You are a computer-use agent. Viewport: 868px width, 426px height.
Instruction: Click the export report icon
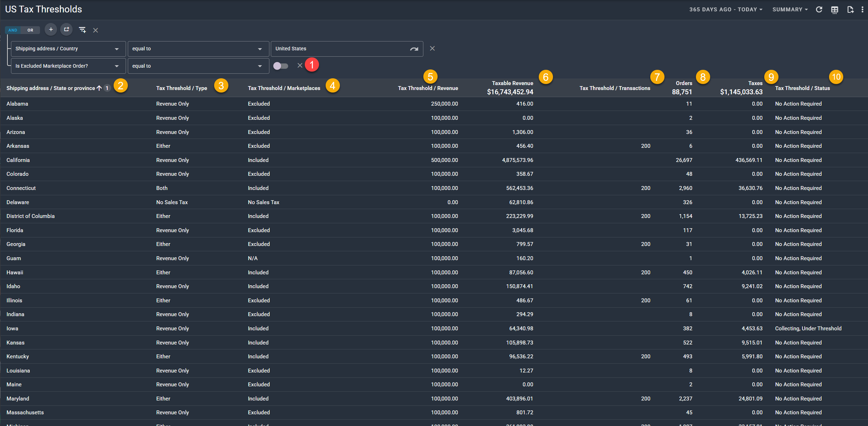850,10
